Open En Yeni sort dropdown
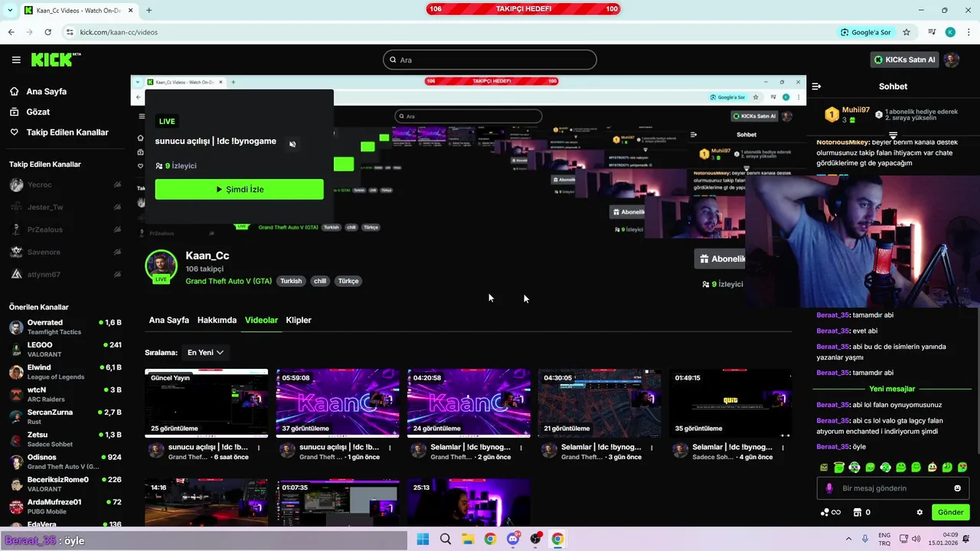 (205, 352)
